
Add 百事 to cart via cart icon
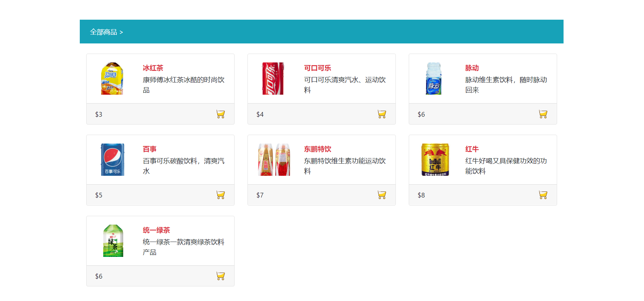(221, 195)
